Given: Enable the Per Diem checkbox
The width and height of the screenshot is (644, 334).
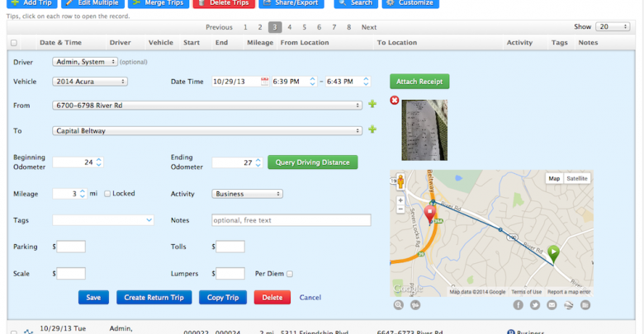Looking at the screenshot, I should pyautogui.click(x=290, y=274).
